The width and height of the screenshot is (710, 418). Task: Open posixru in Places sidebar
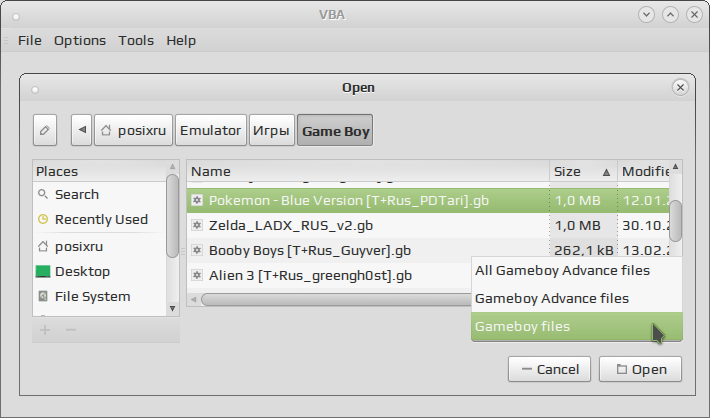pyautogui.click(x=99, y=246)
